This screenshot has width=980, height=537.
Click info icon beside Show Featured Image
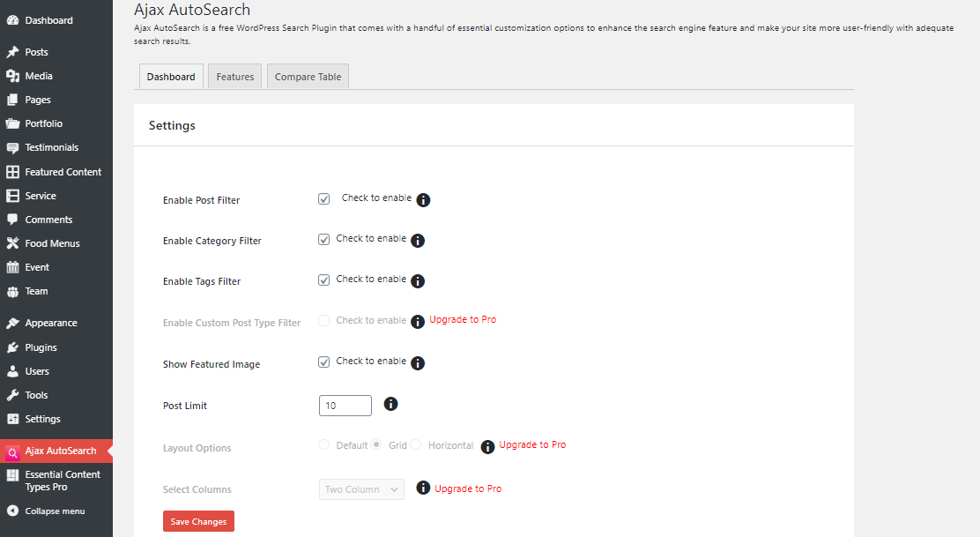tap(418, 363)
